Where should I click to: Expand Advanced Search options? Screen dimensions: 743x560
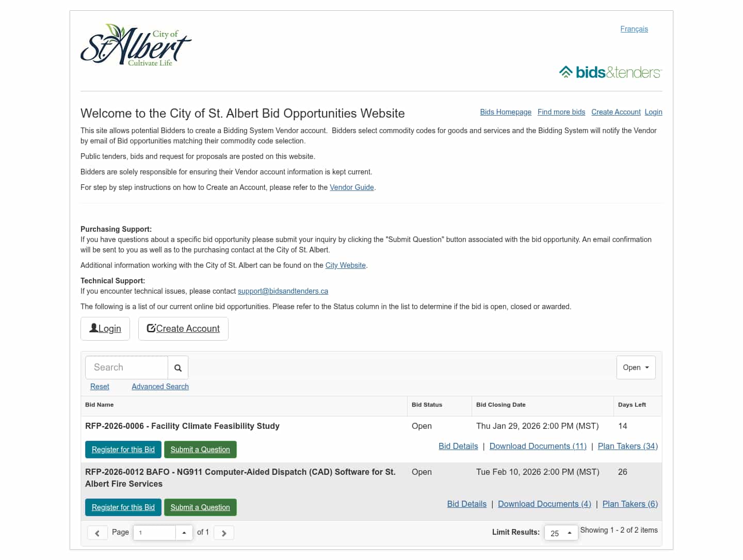point(160,386)
